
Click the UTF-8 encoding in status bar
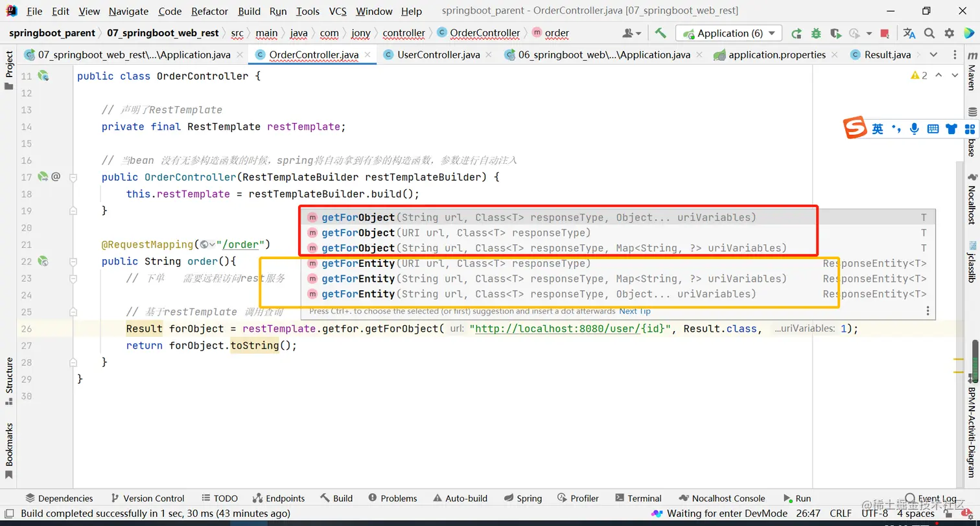(875, 513)
